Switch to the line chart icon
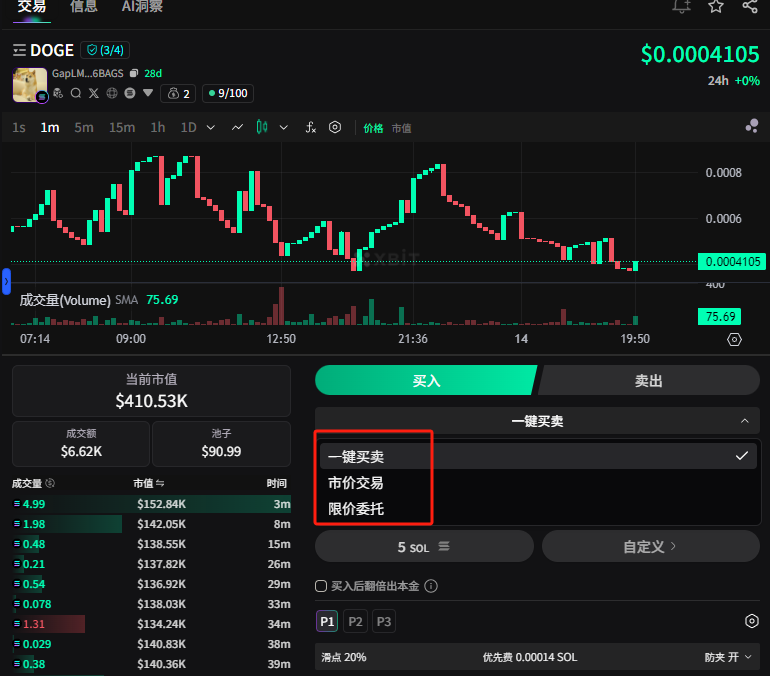 point(237,128)
